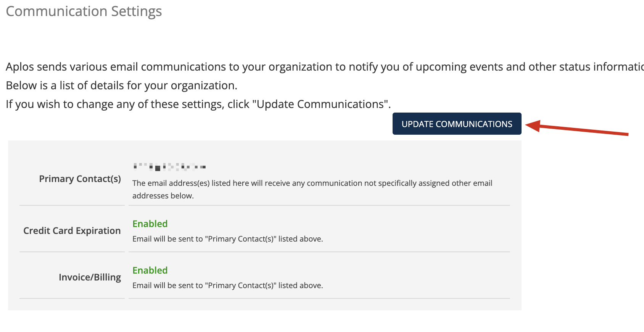
Task: Click the Invoice/Billing row label
Action: (90, 277)
